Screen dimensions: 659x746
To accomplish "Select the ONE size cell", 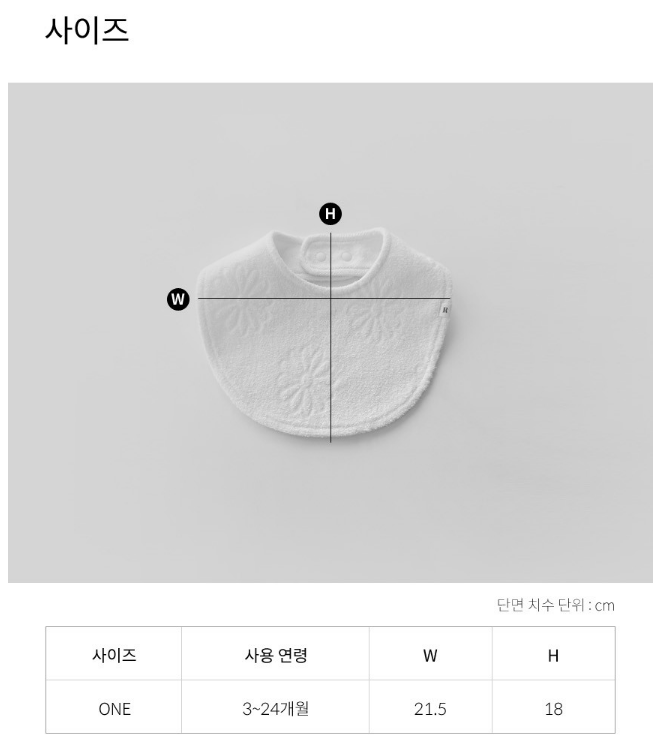I will click(113, 709).
